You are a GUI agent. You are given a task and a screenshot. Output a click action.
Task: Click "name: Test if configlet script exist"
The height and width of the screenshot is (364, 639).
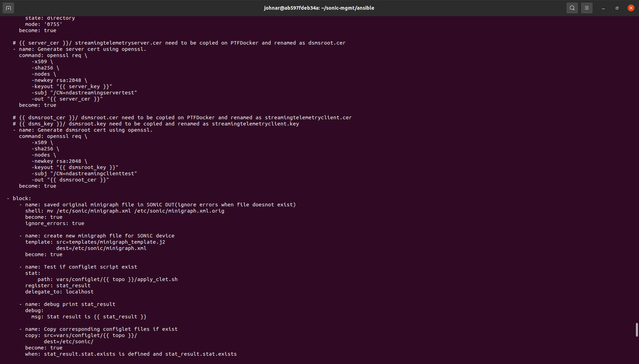coord(81,267)
